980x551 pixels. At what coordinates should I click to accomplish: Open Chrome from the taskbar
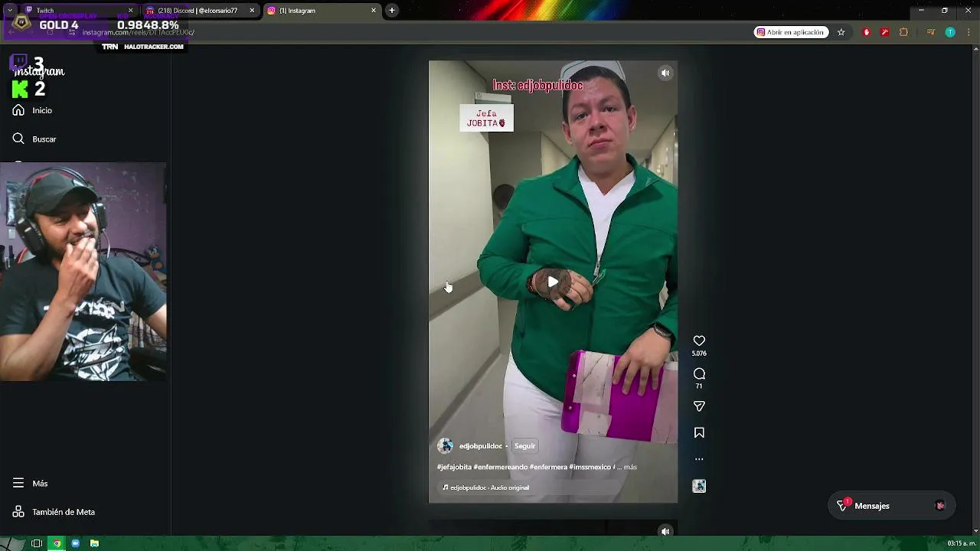56,543
